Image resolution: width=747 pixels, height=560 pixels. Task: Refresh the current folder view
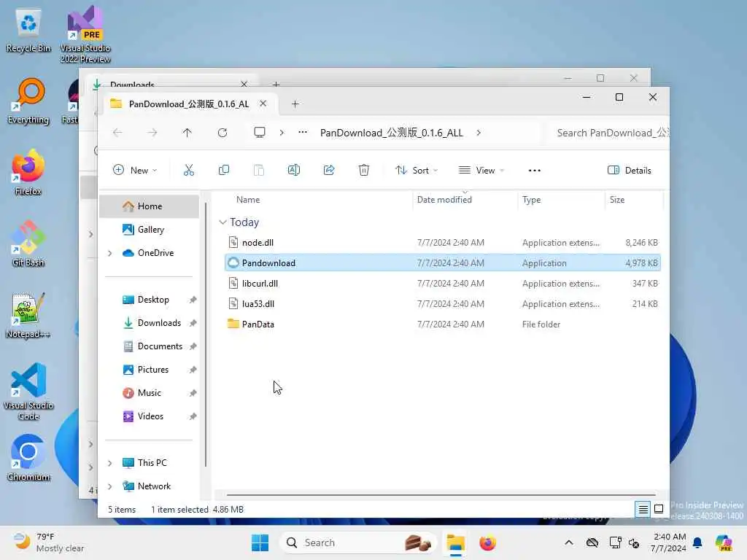222,133
